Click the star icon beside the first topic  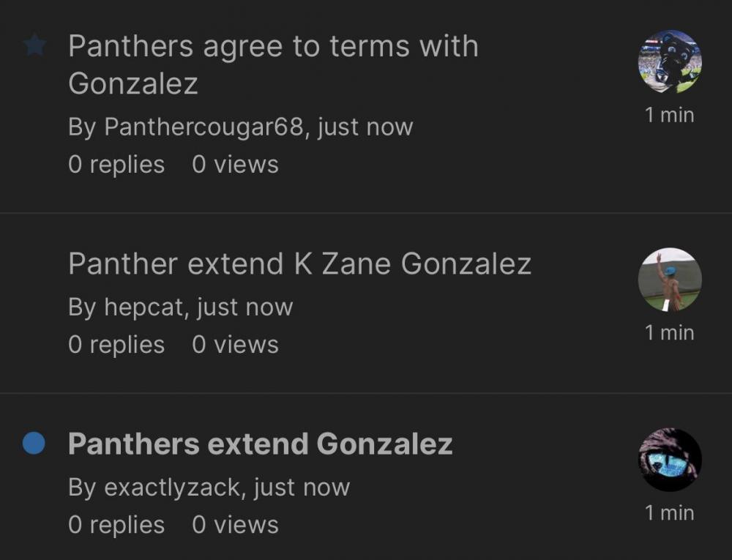(34, 46)
